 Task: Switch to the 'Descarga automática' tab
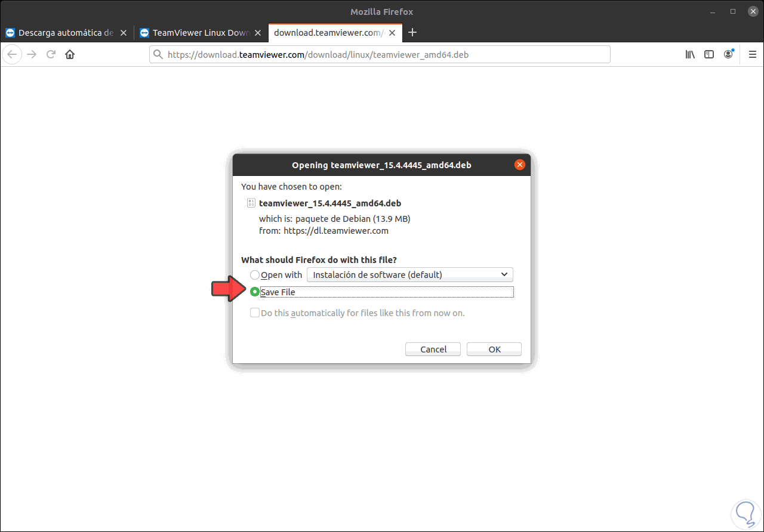click(66, 33)
